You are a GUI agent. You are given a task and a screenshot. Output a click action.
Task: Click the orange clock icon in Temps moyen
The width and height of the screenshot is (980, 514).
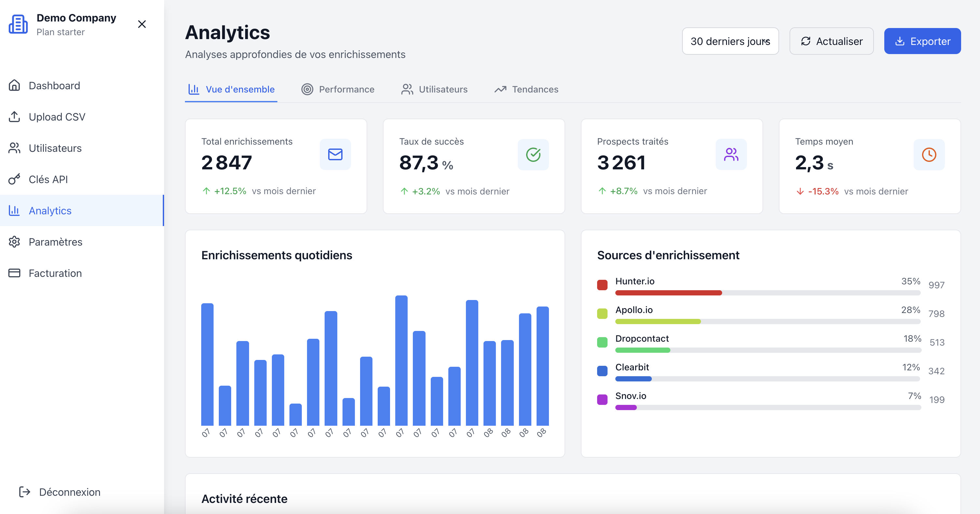click(929, 155)
